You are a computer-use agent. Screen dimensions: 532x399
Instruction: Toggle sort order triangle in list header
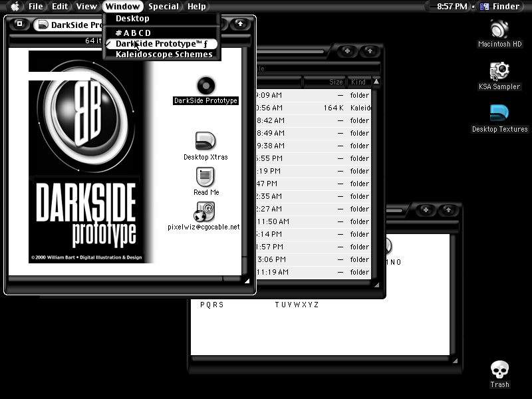[376, 82]
